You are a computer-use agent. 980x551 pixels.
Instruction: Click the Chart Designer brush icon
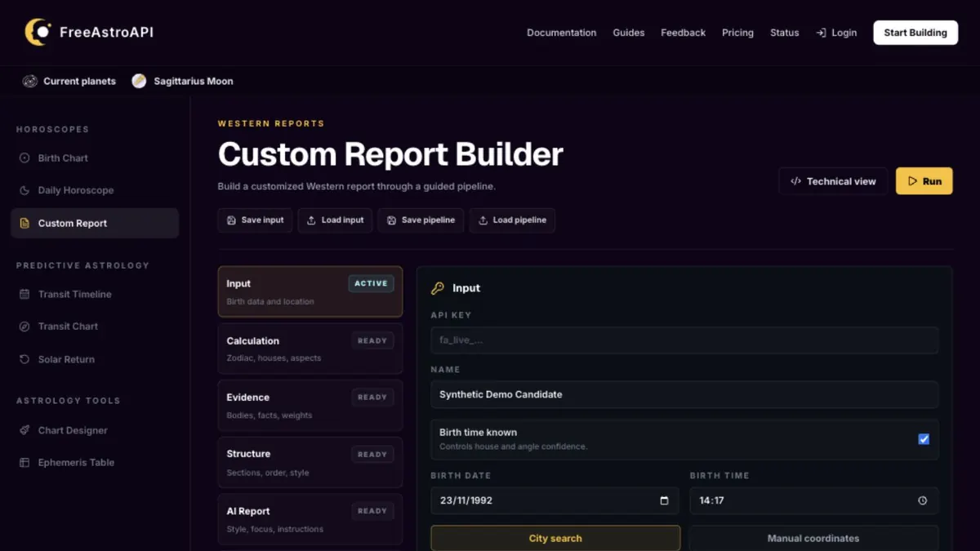[24, 430]
